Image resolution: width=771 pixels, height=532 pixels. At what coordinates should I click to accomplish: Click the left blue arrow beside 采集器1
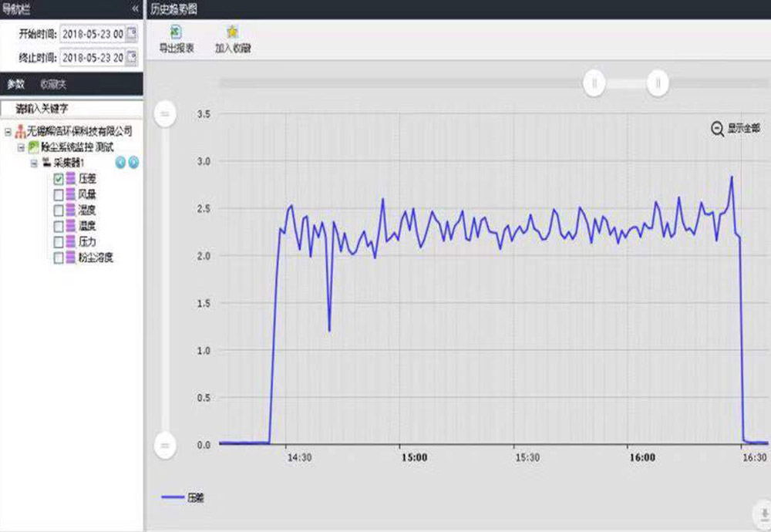tap(120, 162)
